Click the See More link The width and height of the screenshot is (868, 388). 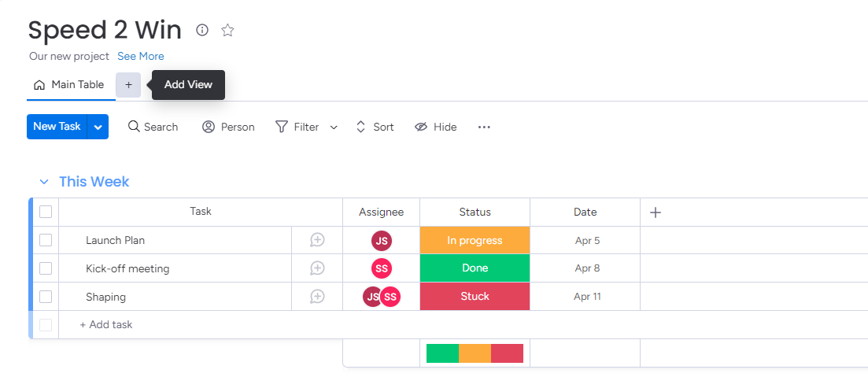pos(141,56)
